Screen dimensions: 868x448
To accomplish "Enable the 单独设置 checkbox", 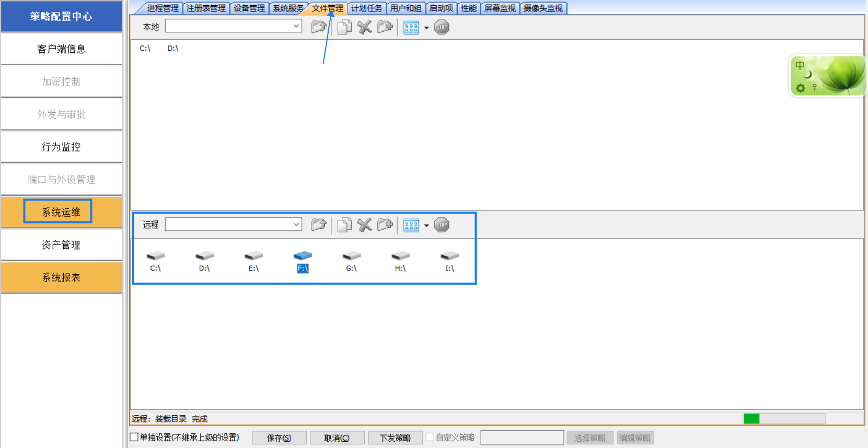I will [134, 438].
